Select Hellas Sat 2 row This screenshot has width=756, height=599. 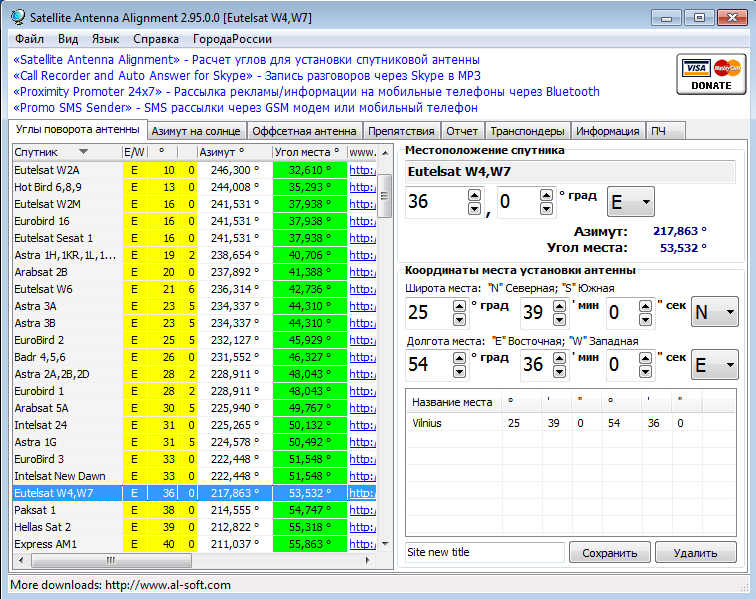click(195, 527)
